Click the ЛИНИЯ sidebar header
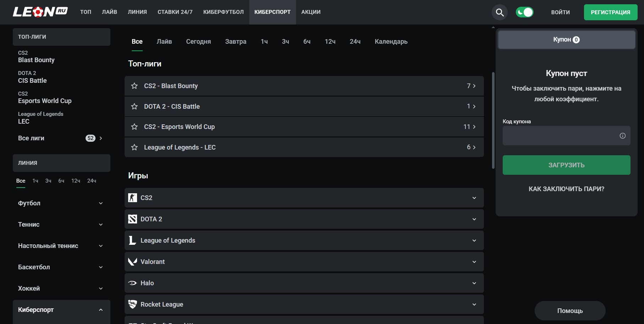The width and height of the screenshot is (644, 324). click(61, 163)
